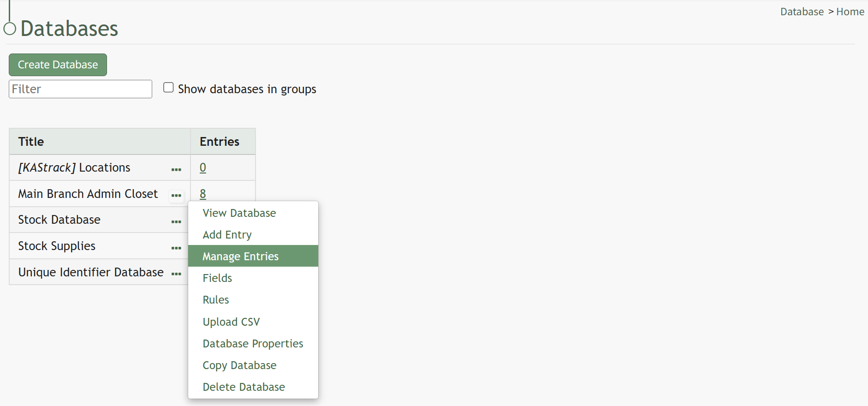The image size is (868, 406).
Task: Go to Home breadcrumb link
Action: [850, 12]
